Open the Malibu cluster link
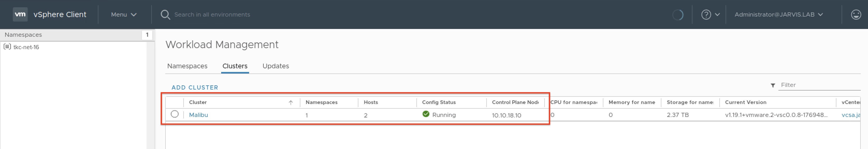 (198, 115)
